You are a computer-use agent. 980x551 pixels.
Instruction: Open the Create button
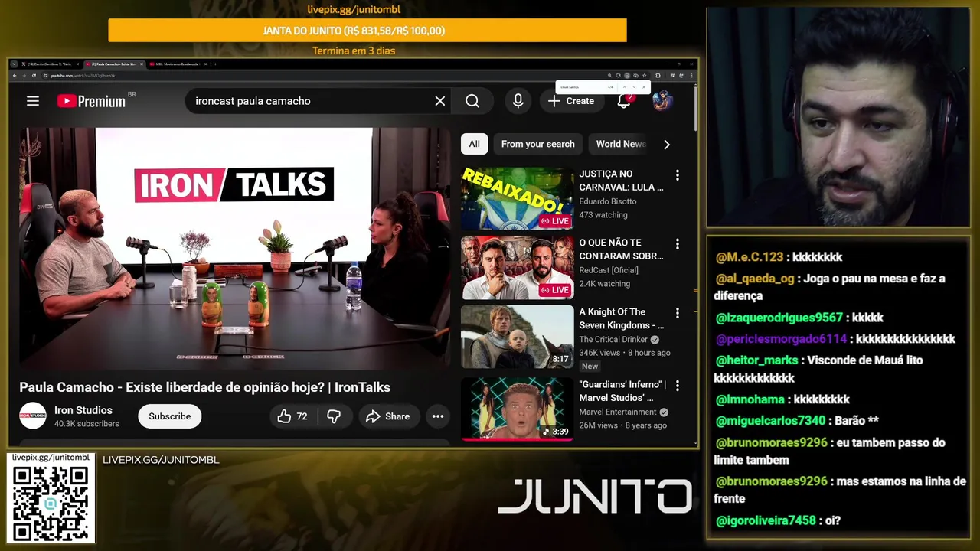[571, 101]
